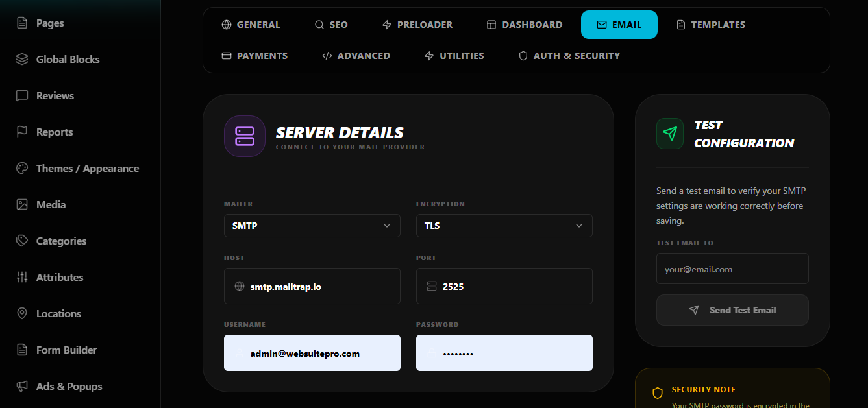Click the Attributes sliders icon in sidebar
Viewport: 868px width, 408px height.
coord(22,278)
